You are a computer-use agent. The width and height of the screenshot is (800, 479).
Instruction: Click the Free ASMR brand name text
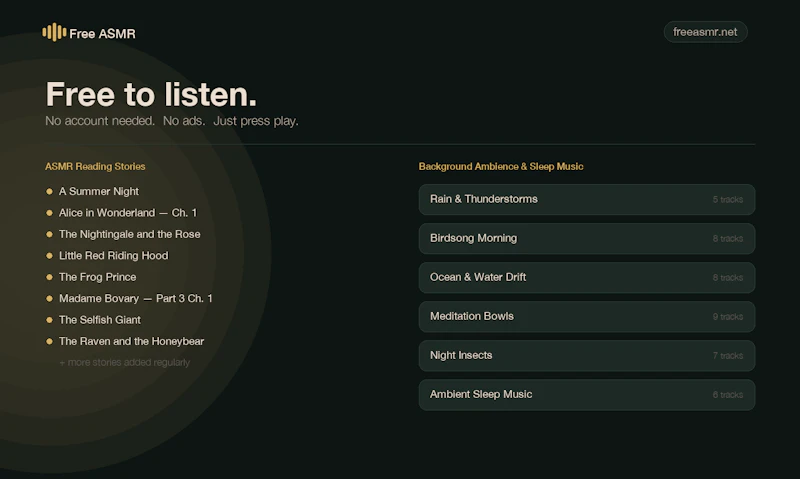[102, 34]
